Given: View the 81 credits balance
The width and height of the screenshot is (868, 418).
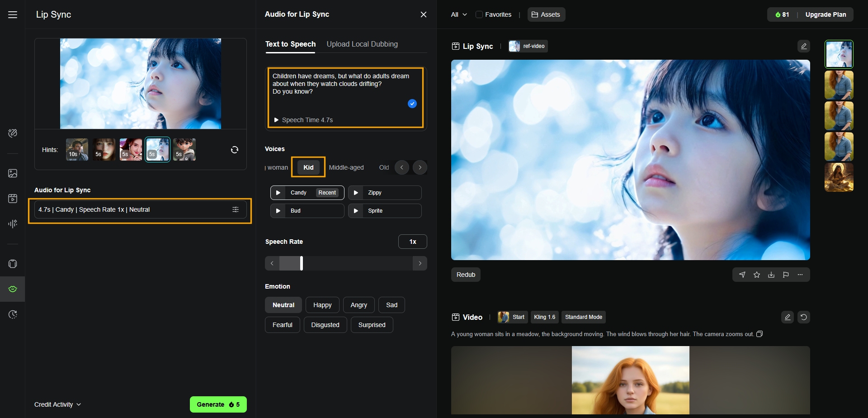Looking at the screenshot, I should pos(783,14).
